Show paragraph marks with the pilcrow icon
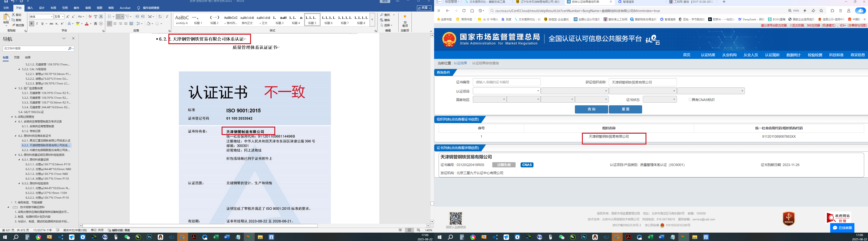868x241 pixels. pyautogui.click(x=167, y=17)
